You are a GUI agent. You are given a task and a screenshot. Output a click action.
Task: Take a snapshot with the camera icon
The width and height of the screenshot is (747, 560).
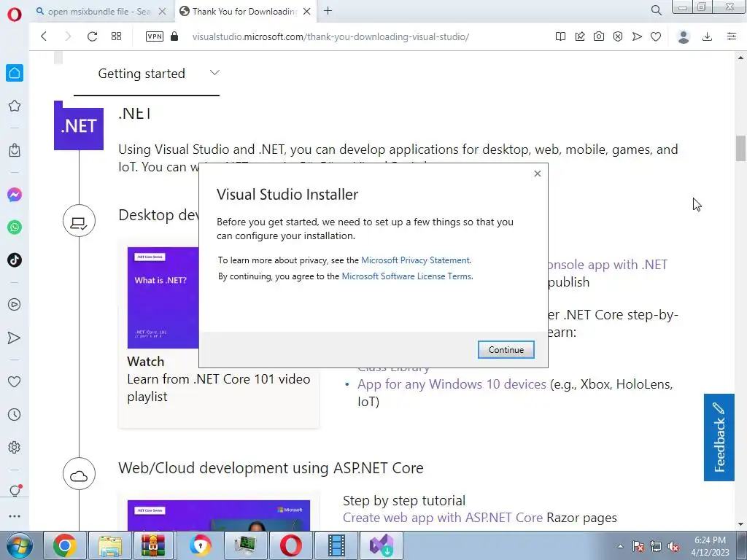(x=599, y=36)
